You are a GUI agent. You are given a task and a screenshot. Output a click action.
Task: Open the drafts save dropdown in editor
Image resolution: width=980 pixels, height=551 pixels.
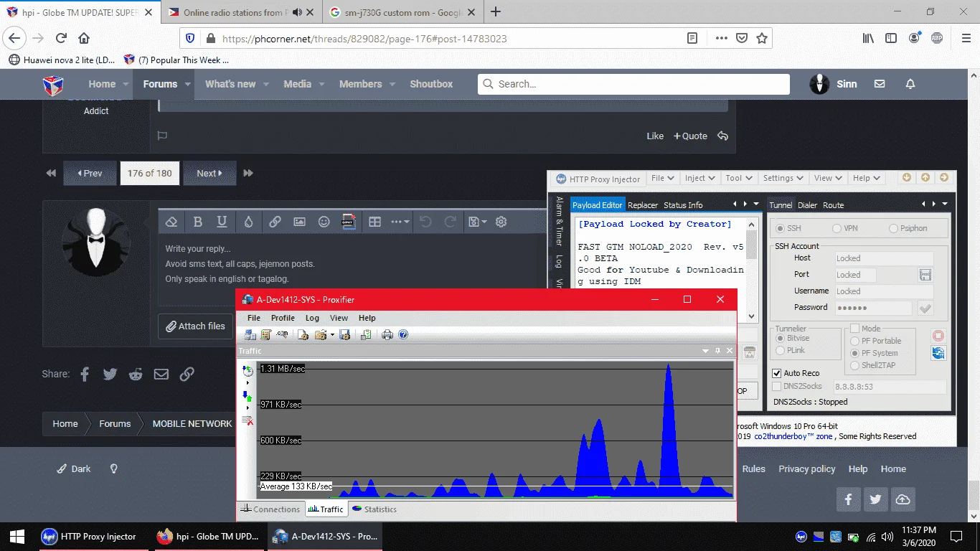point(477,222)
